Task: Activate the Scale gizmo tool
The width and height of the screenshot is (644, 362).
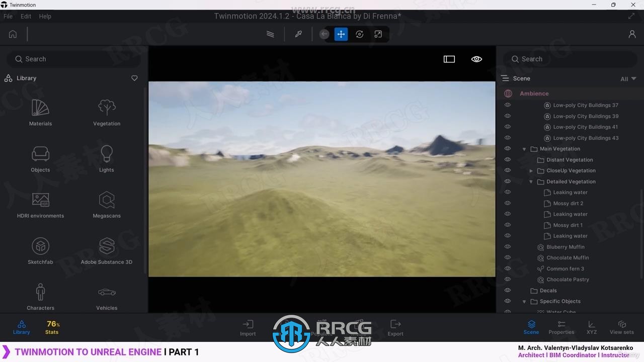Action: pos(378,34)
